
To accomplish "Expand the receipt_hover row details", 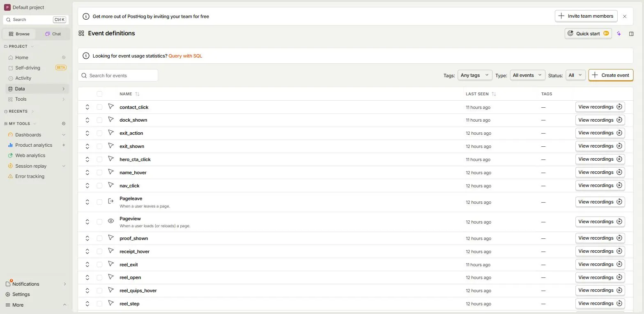I will click(x=87, y=252).
